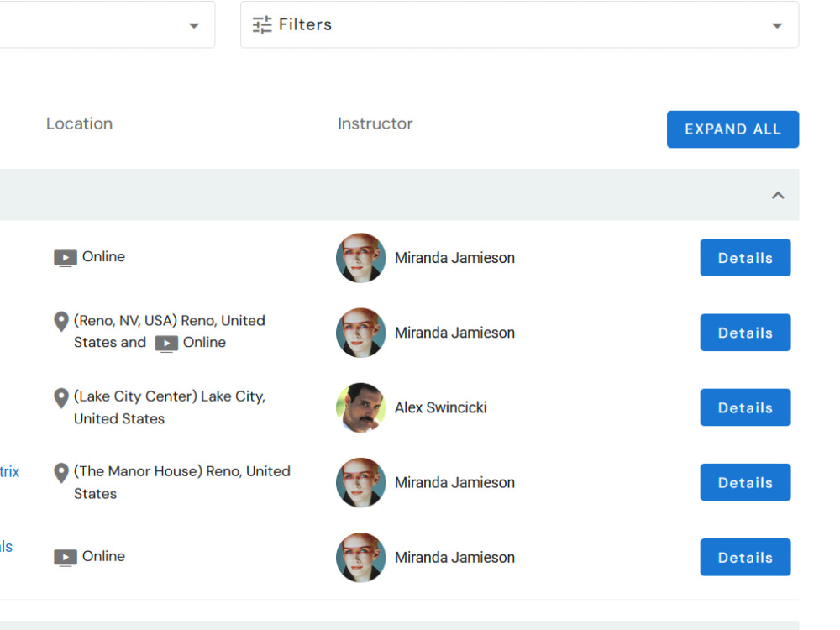Click the Filters sliders icon
Screen dimensions: 840x630
262,25
